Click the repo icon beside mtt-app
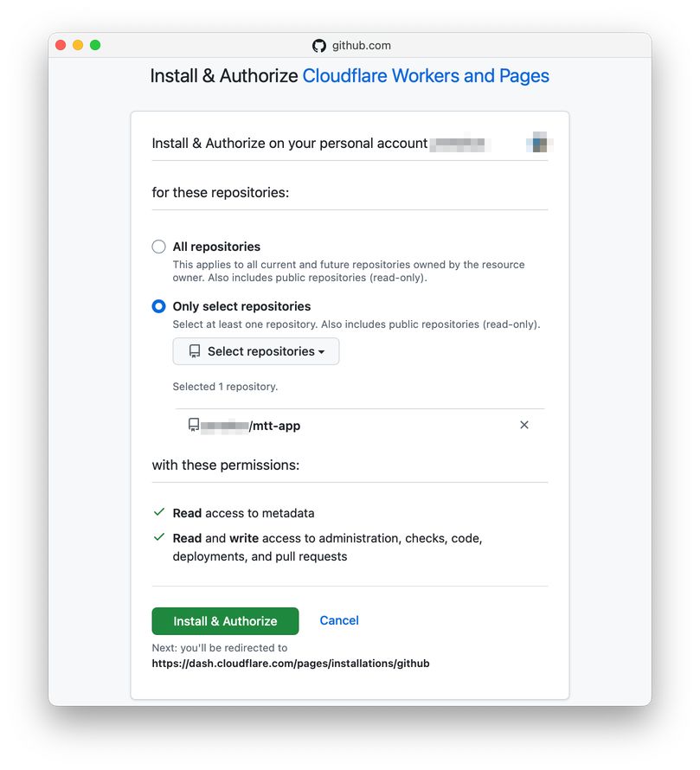This screenshot has width=700, height=770. tap(194, 425)
